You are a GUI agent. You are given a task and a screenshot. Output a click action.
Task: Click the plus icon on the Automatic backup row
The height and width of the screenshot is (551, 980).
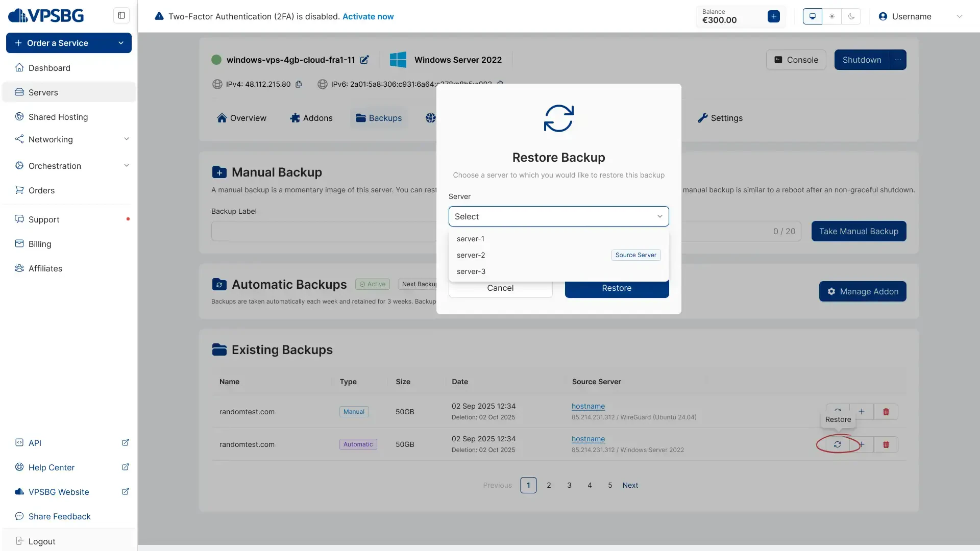[862, 444]
